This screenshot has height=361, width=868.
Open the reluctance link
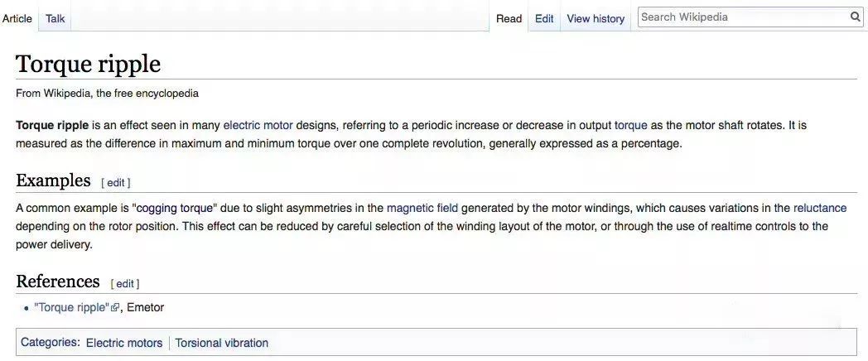[819, 208]
